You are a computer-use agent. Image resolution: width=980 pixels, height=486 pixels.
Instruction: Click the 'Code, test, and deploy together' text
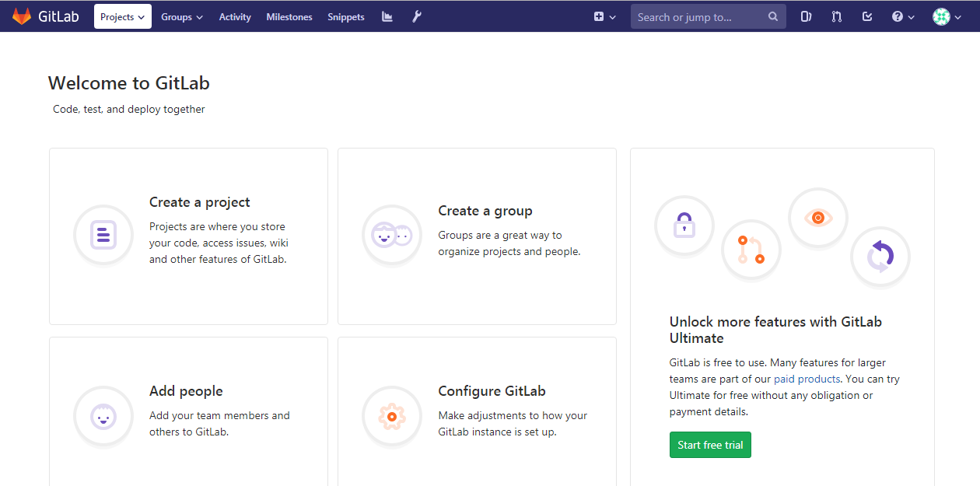(x=129, y=110)
